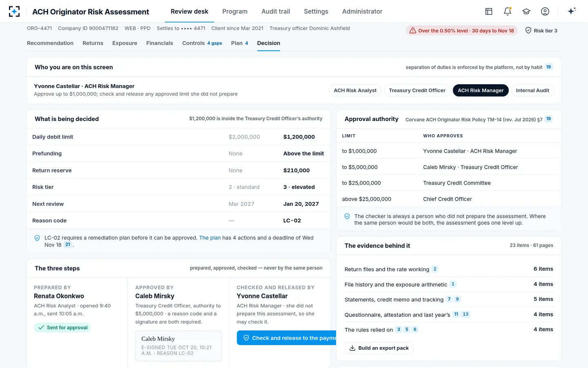Open the layout panel icon

(489, 11)
